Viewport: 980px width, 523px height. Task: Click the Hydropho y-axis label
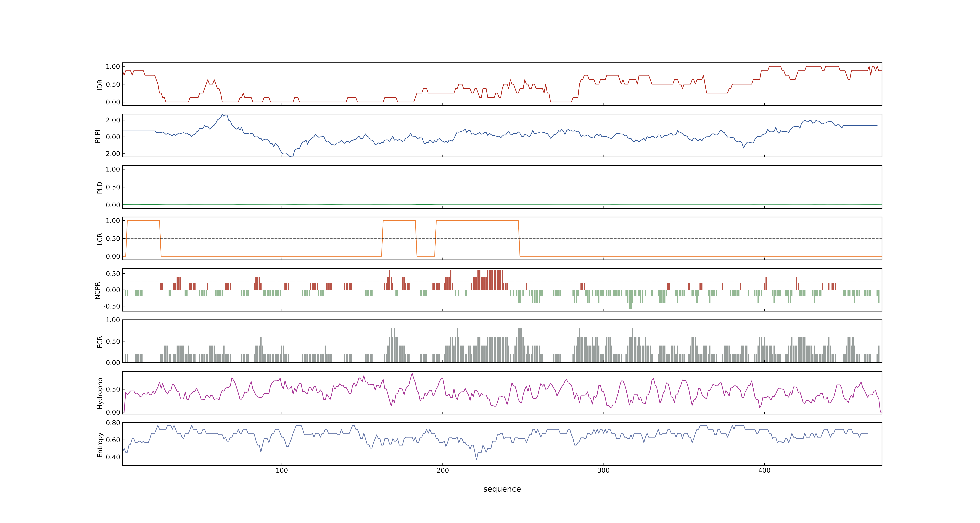coord(100,393)
